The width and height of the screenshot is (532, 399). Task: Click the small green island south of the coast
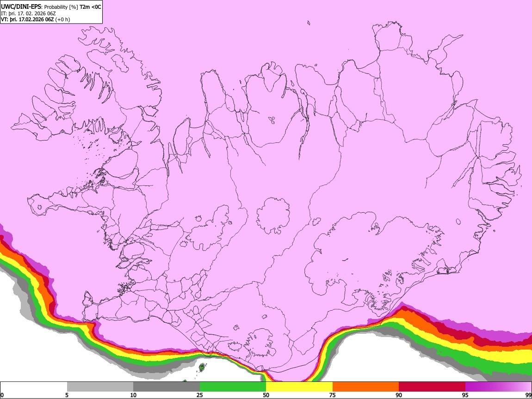[202, 367]
